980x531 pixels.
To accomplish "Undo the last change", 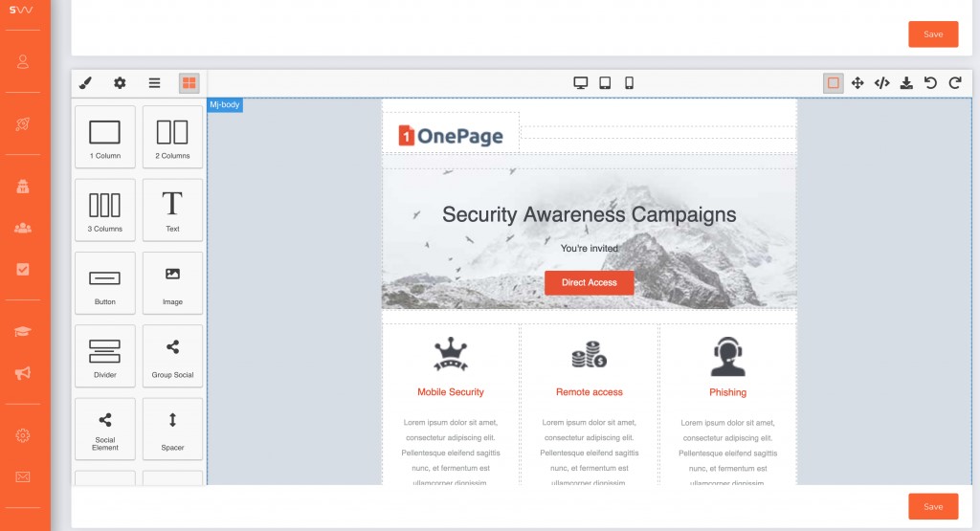I will [x=930, y=83].
